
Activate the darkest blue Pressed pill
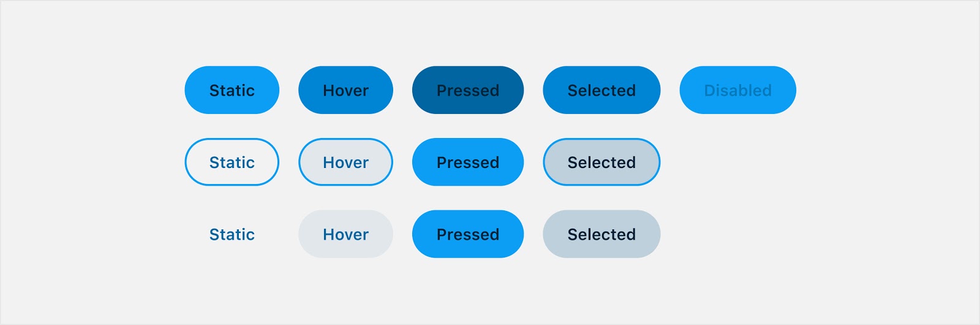[x=468, y=90]
